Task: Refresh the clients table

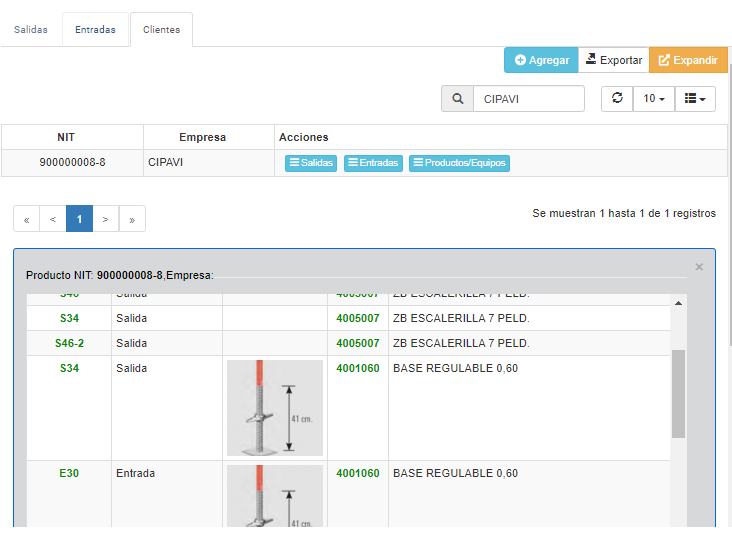Action: coord(617,99)
